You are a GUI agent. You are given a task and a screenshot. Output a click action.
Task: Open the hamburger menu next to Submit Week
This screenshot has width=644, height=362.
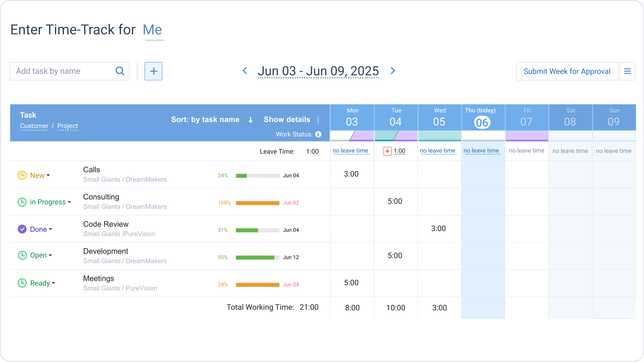tap(627, 71)
